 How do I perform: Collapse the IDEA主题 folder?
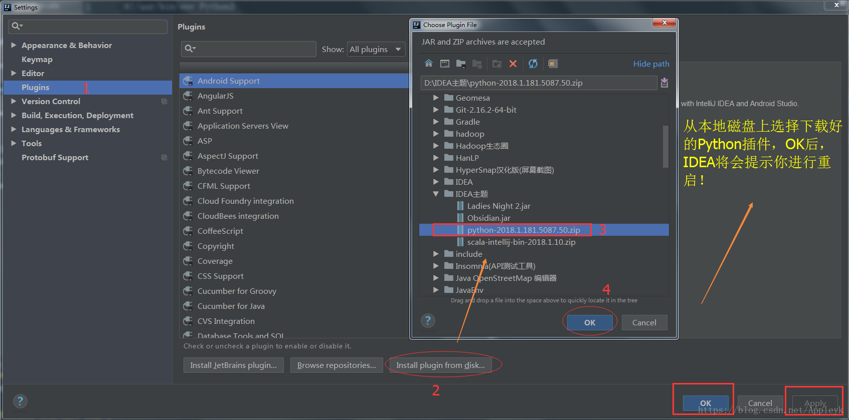pyautogui.click(x=436, y=194)
